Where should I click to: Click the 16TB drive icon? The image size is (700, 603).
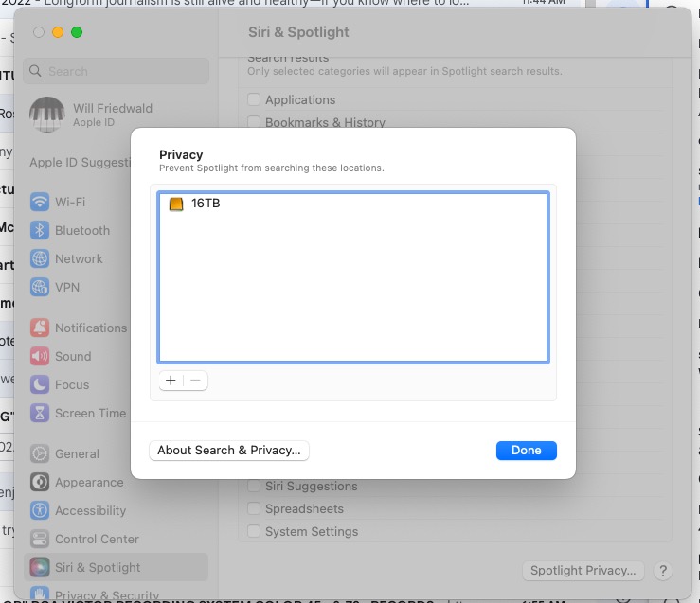(x=176, y=204)
